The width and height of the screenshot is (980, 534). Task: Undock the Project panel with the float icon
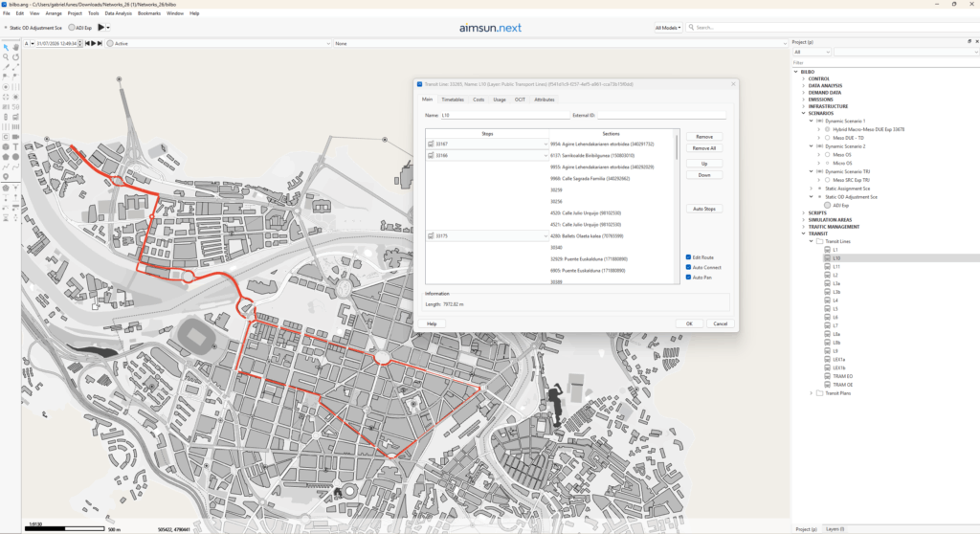click(x=969, y=42)
